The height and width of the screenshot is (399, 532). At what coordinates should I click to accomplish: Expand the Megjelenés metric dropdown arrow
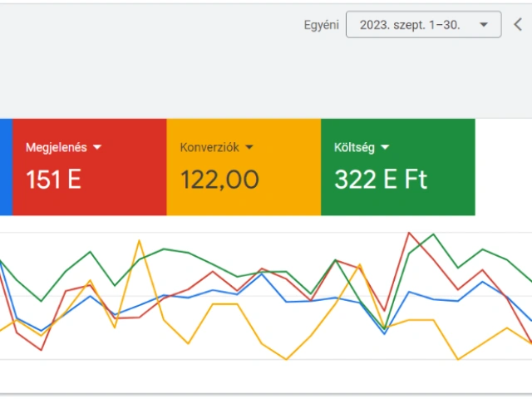pos(97,147)
